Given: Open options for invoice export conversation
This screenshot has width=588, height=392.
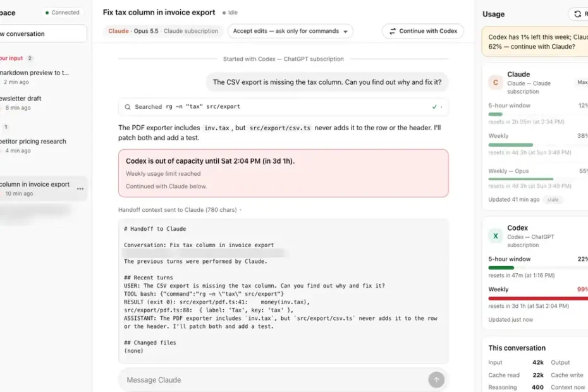Looking at the screenshot, I should (x=80, y=188).
